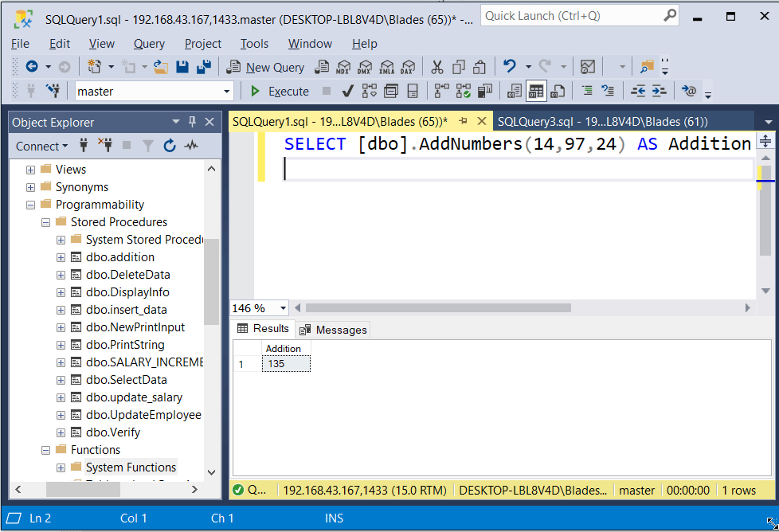Screen dimensions: 779x532
Task: Select the Comment Out Selected Lines icon
Action: tap(587, 91)
